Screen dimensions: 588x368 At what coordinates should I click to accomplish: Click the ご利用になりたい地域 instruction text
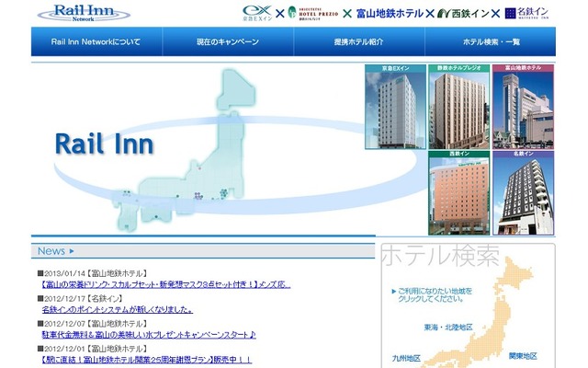tap(432, 294)
